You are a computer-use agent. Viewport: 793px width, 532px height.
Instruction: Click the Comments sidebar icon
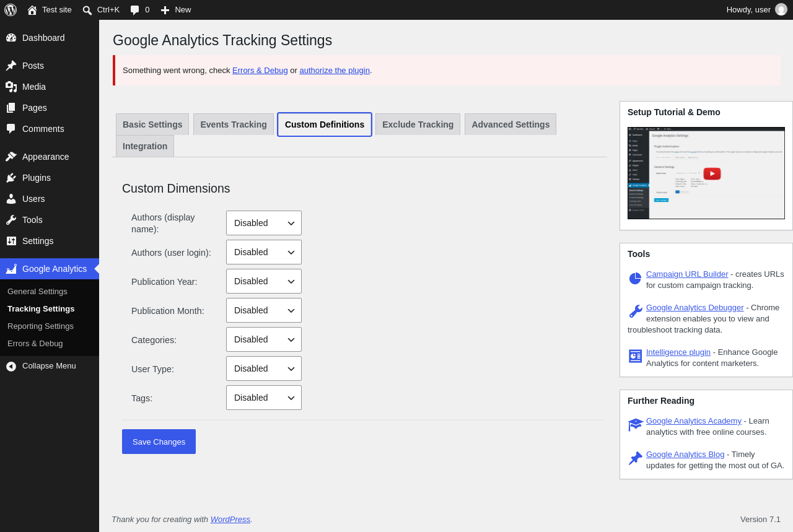pos(11,129)
